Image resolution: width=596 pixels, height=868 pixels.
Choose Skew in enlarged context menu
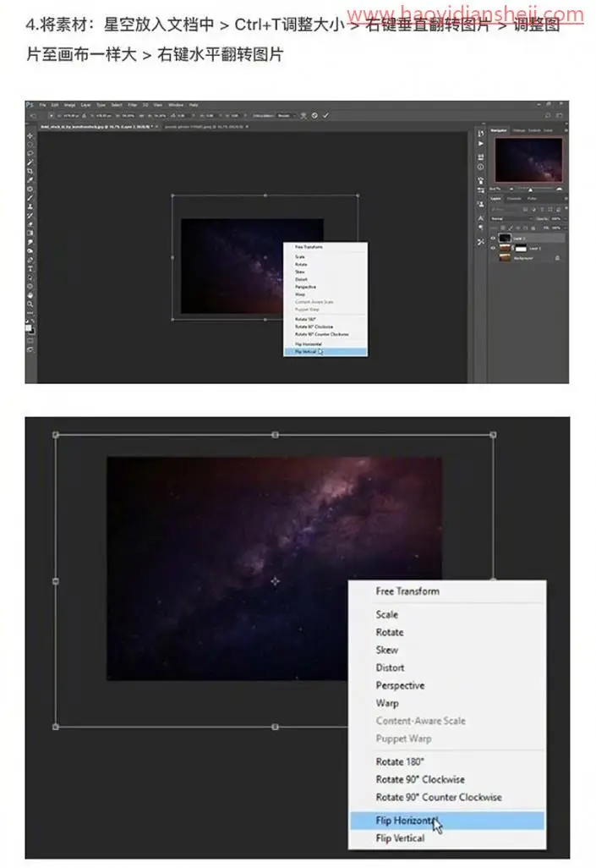447,650
